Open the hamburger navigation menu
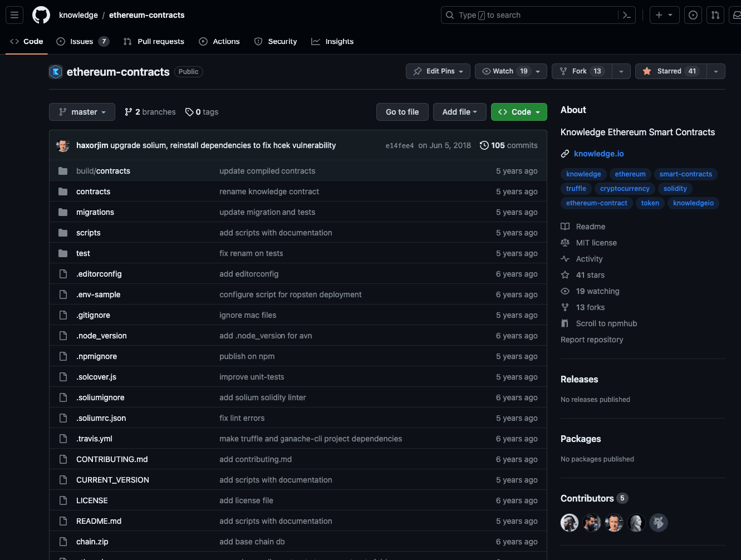The height and width of the screenshot is (560, 741). [14, 15]
